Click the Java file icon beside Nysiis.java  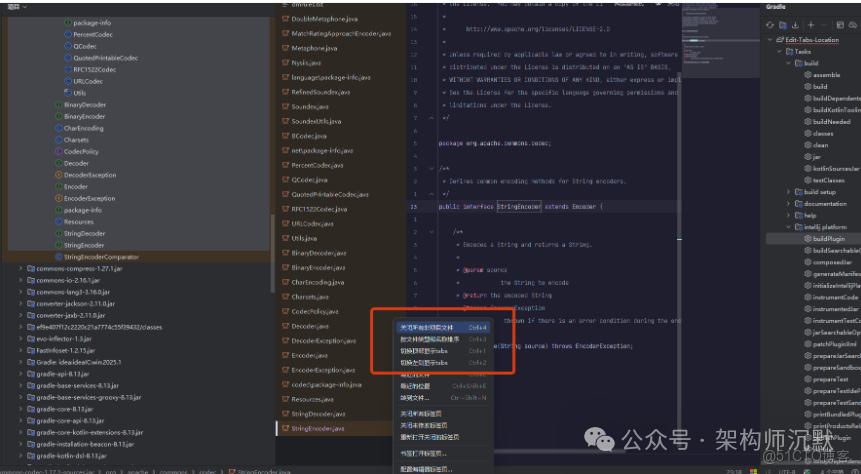(x=286, y=63)
